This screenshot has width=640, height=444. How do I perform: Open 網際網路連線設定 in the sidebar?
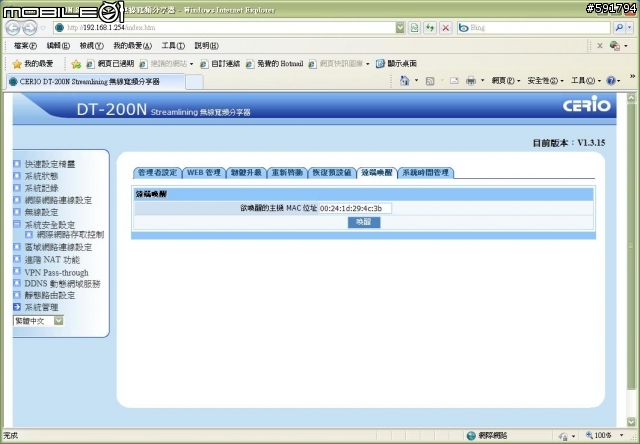click(x=58, y=200)
